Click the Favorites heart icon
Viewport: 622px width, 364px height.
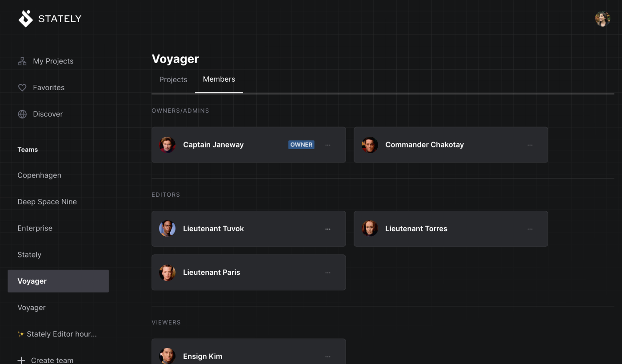point(22,88)
